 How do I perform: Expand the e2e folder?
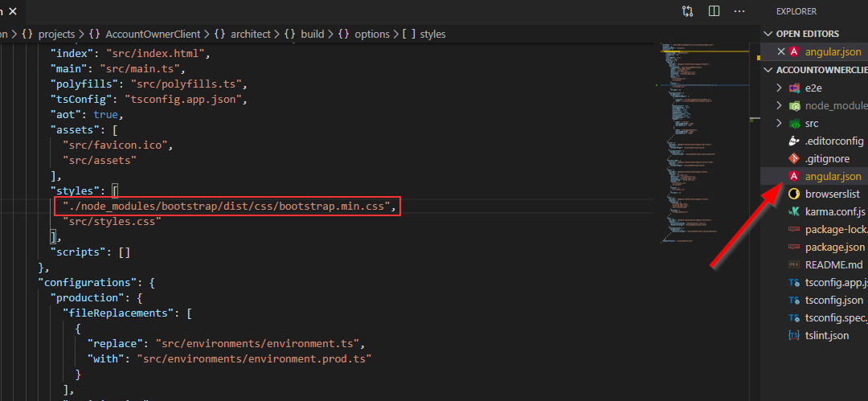[778, 88]
